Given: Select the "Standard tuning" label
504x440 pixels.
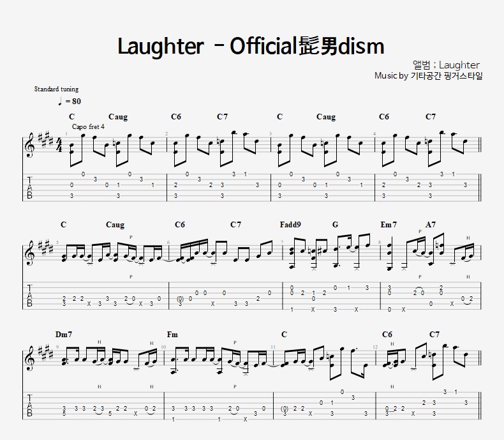Looking at the screenshot, I should point(56,89).
